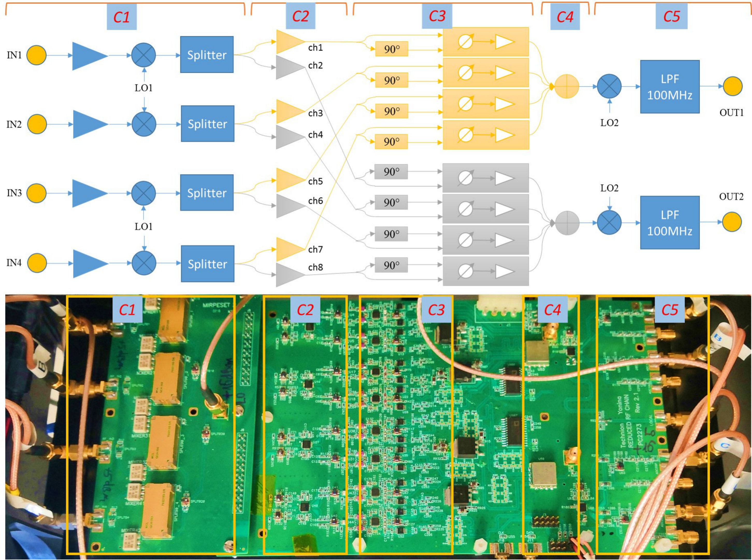Click the bottom gray 90° block
This screenshot has width=752, height=560.
(391, 265)
